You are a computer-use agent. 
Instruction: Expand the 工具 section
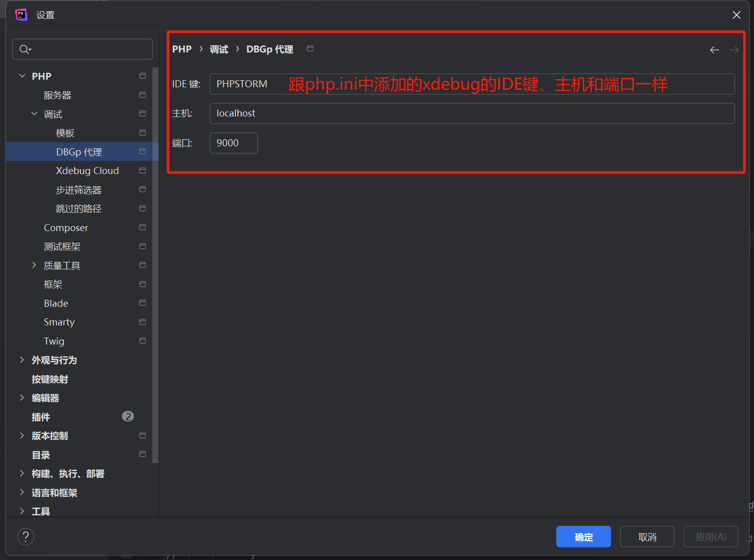click(22, 511)
